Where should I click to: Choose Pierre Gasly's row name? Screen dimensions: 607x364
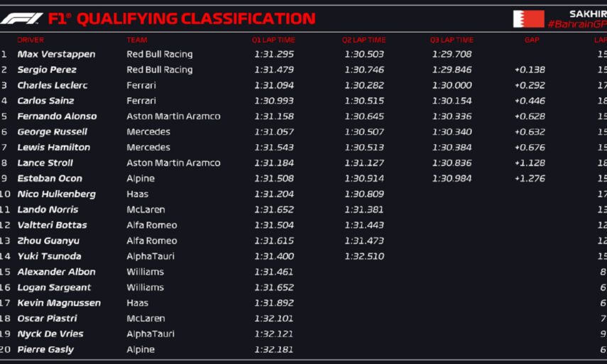(45, 349)
